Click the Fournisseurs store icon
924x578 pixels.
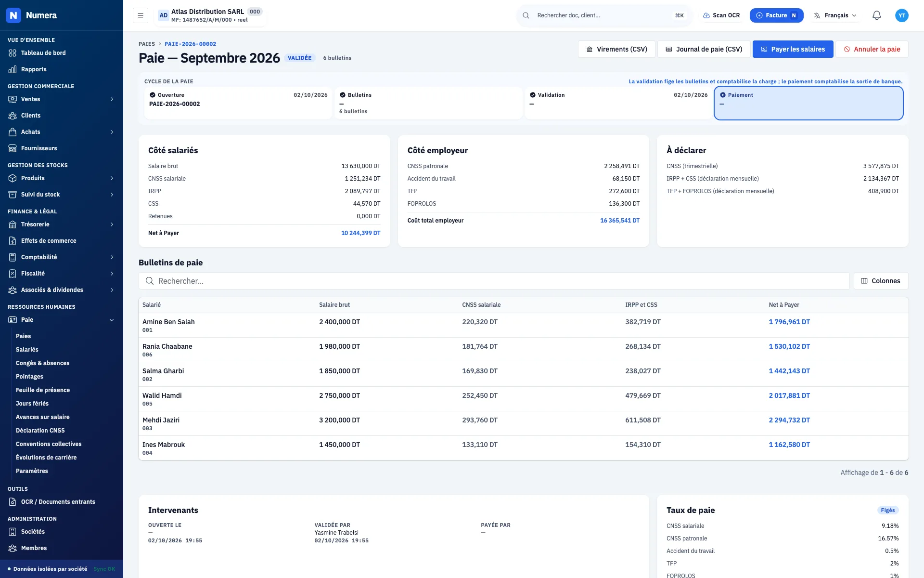(x=13, y=148)
